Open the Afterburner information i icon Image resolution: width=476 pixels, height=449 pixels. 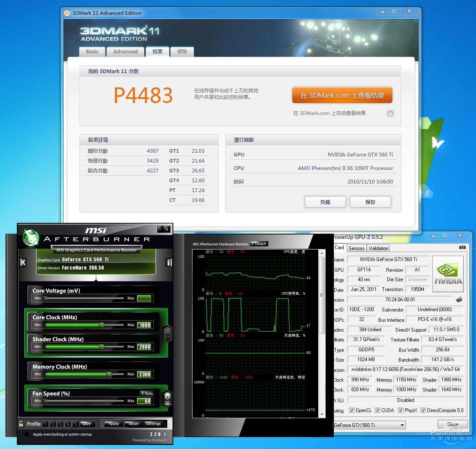[x=169, y=262]
